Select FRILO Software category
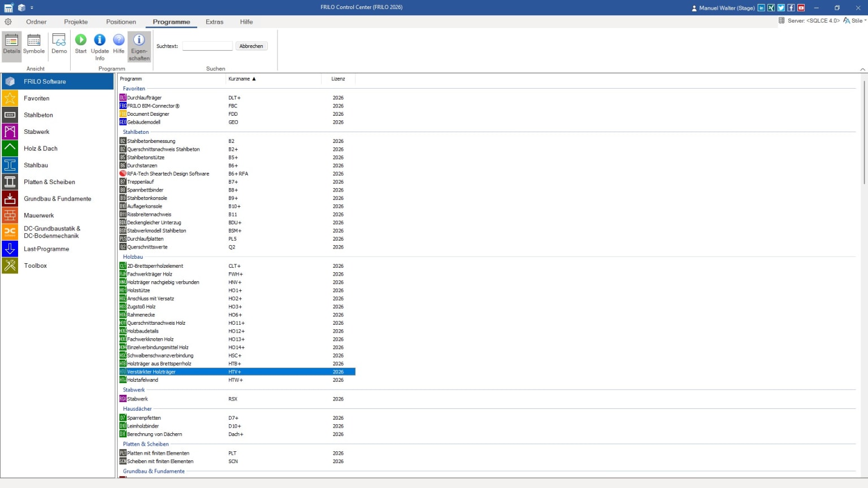The image size is (868, 488). (58, 81)
